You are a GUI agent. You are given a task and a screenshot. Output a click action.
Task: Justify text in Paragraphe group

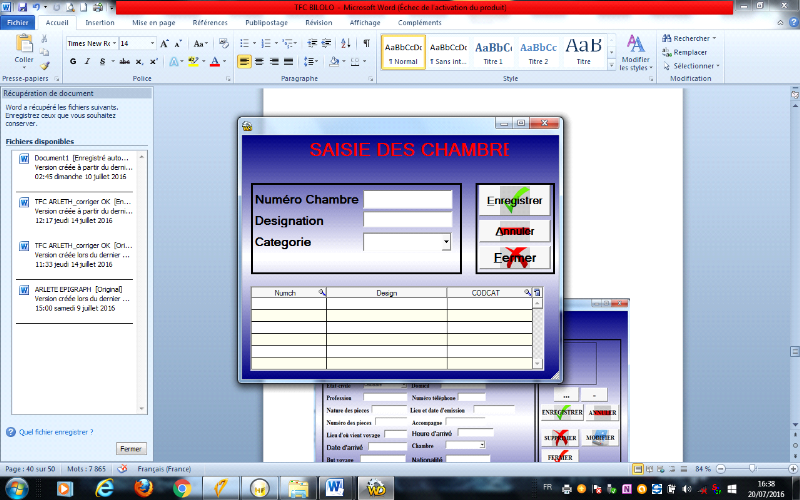coord(288,62)
